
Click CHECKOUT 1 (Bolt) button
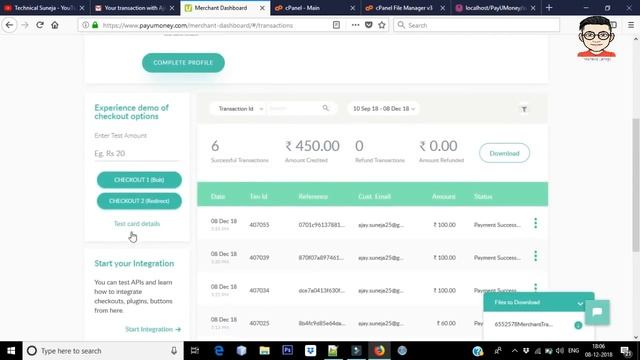(x=139, y=180)
